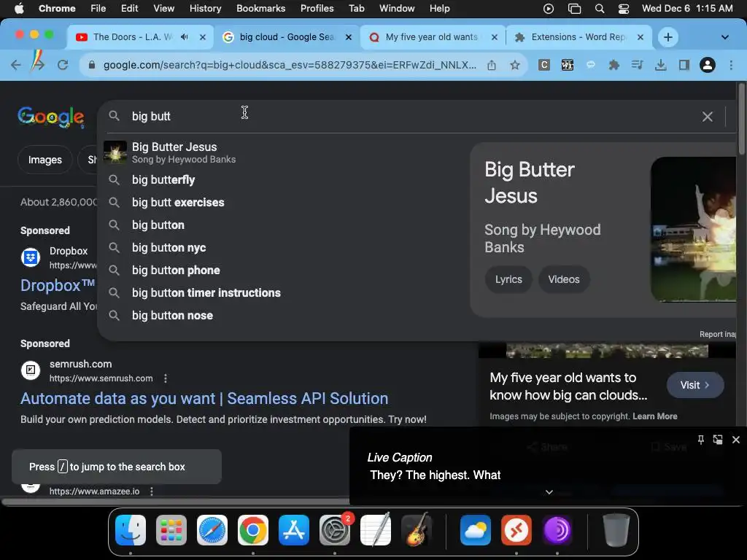The image size is (747, 560).
Task: Open App Store from the Dock
Action: point(294,530)
